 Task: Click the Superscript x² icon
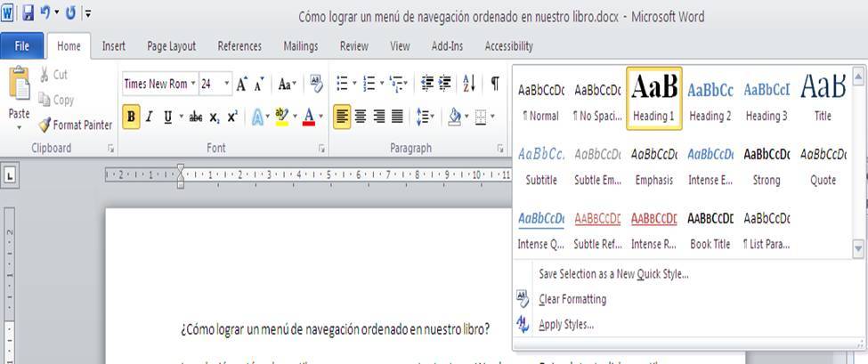[232, 117]
